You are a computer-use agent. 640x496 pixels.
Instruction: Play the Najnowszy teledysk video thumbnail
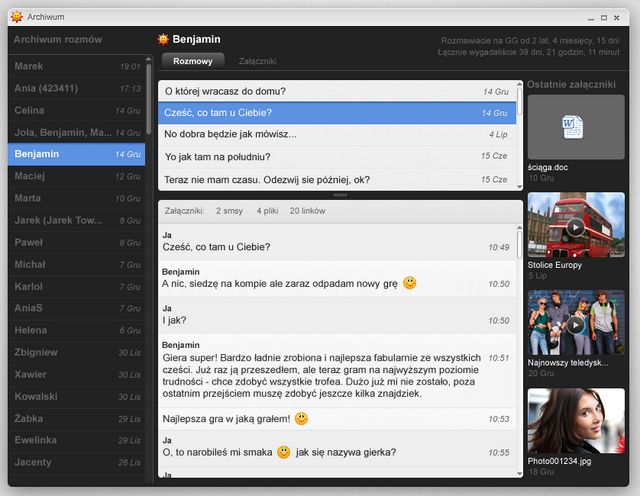[576, 325]
